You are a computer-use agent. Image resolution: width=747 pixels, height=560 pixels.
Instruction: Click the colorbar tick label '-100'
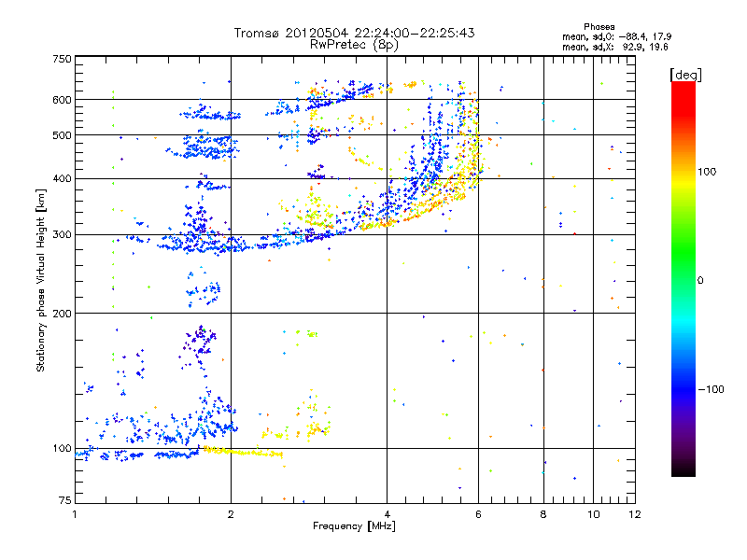tap(711, 389)
